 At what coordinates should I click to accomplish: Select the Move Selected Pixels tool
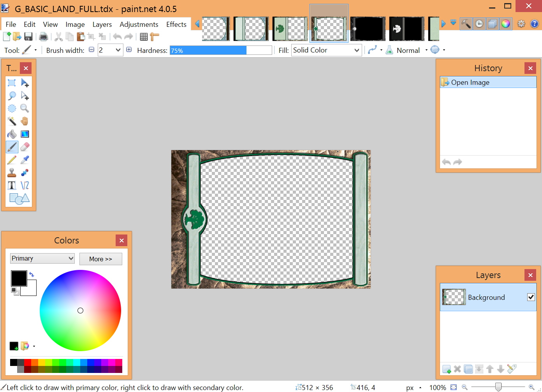pyautogui.click(x=25, y=83)
